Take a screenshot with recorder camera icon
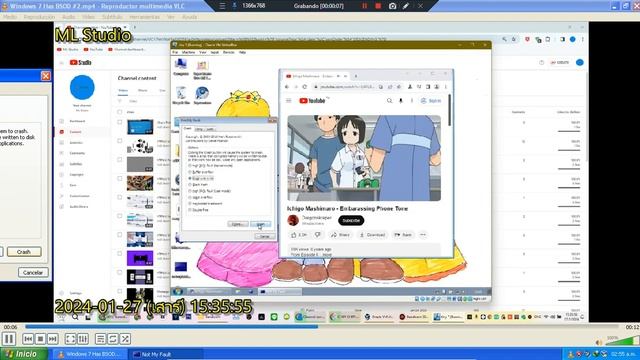This screenshot has height=360, width=640. pyautogui.click(x=392, y=6)
